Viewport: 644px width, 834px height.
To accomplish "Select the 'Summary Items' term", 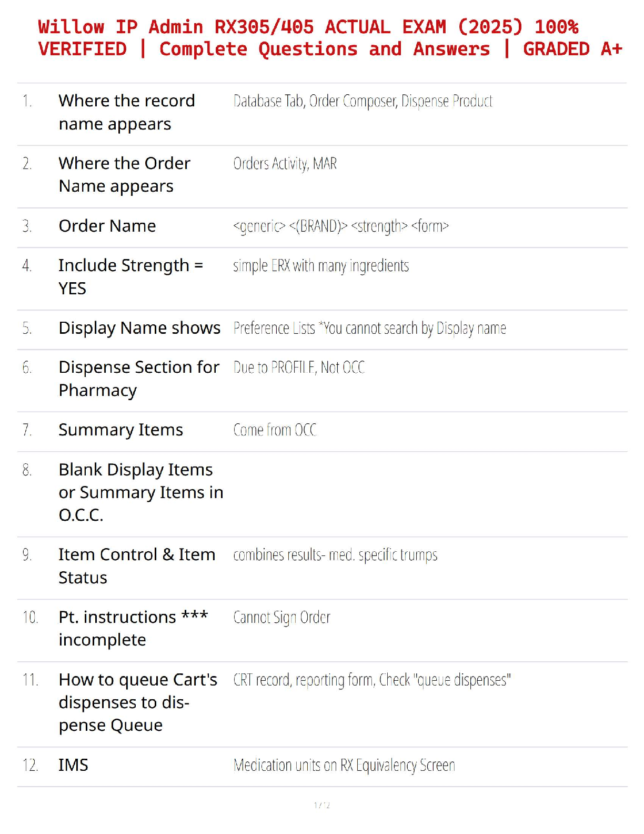I will click(x=121, y=430).
